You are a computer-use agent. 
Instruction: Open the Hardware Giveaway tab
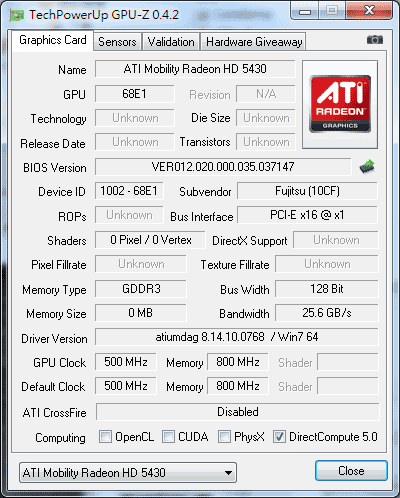254,42
